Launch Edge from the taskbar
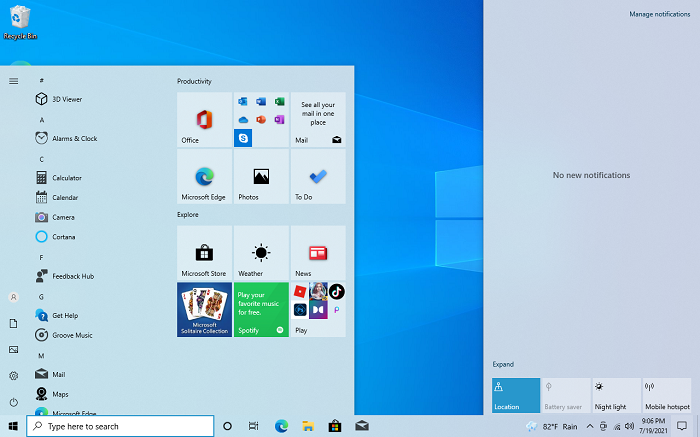Screen dimensions: 700x437 coord(281,426)
